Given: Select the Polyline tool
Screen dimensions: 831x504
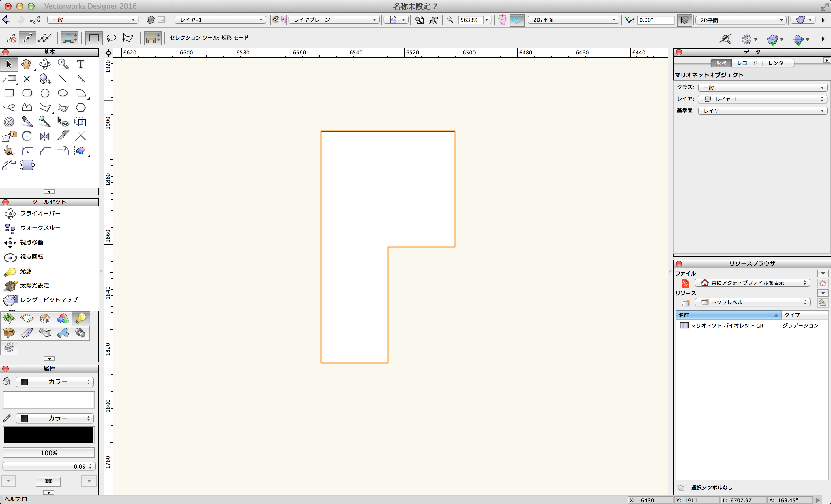Looking at the screenshot, I should point(27,108).
